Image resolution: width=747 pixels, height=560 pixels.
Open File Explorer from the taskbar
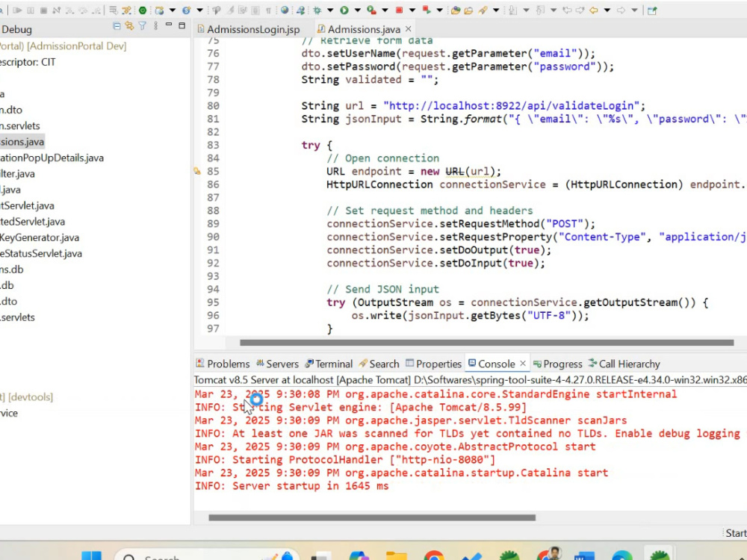pyautogui.click(x=397, y=556)
